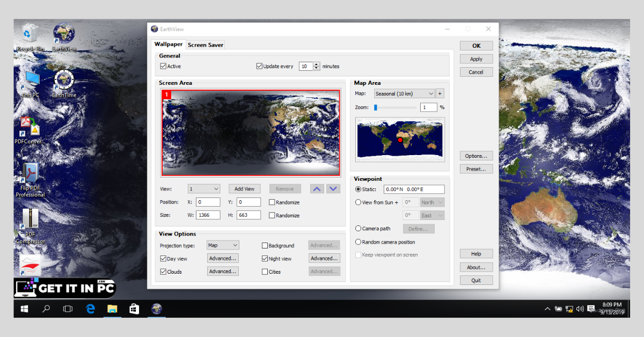Click Zoom slider handle
Image resolution: width=644 pixels, height=337 pixels.
pyautogui.click(x=376, y=107)
